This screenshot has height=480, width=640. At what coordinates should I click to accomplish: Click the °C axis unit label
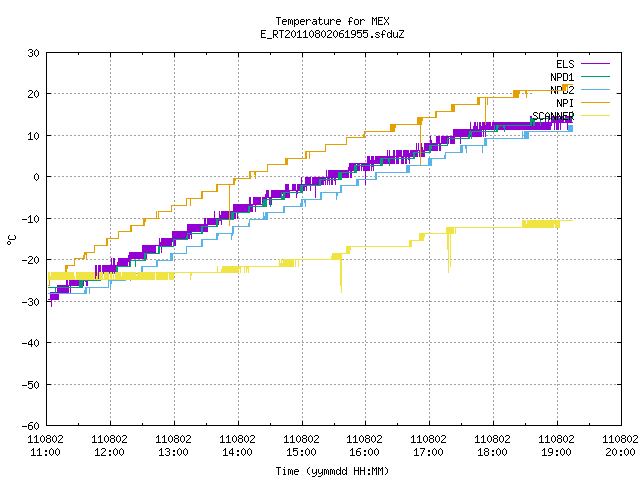pyautogui.click(x=11, y=239)
